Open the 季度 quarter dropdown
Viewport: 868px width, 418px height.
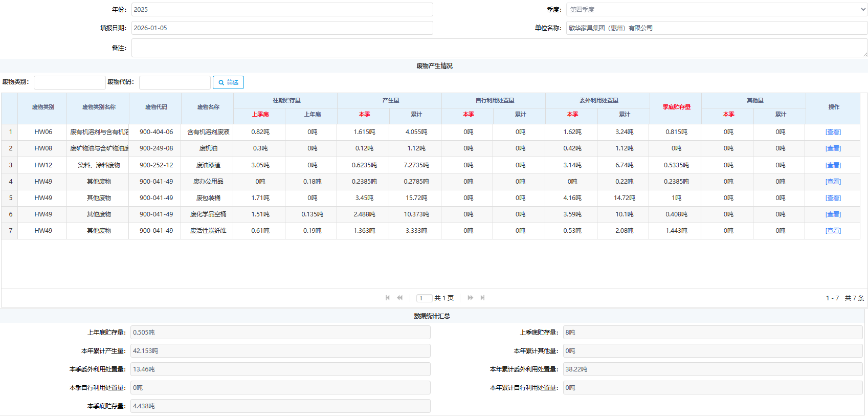717,10
